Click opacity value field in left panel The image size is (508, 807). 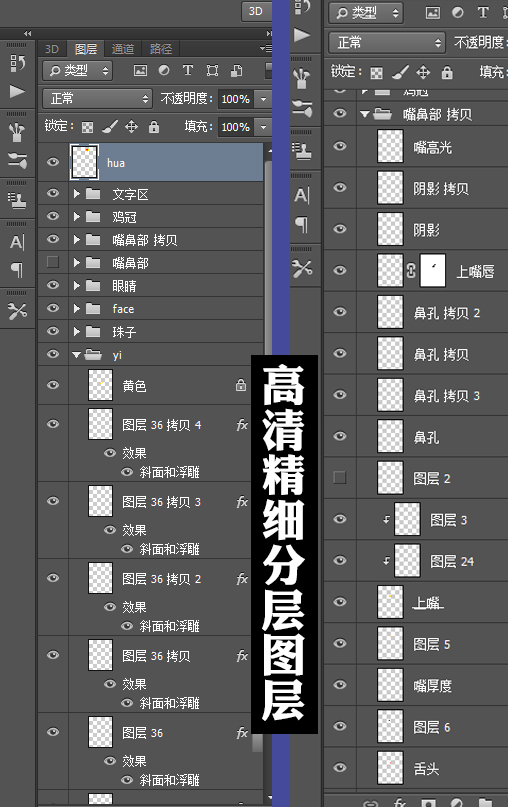(x=236, y=98)
